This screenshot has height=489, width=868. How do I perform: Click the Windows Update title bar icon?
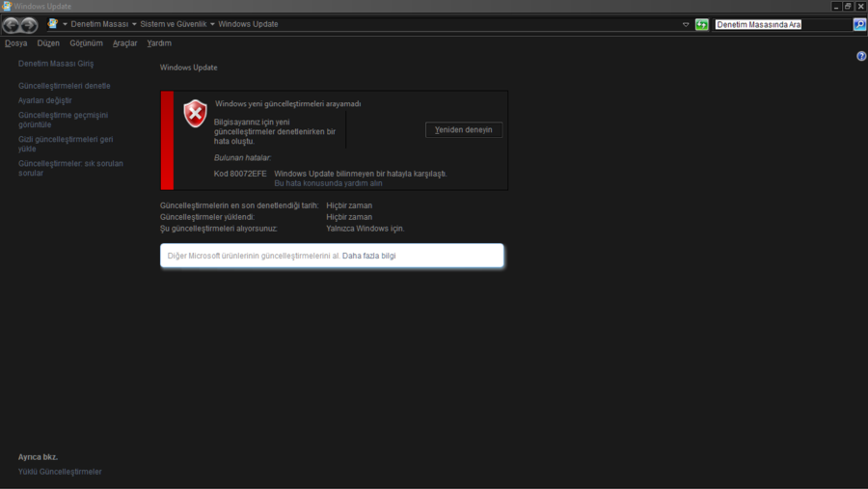click(7, 6)
